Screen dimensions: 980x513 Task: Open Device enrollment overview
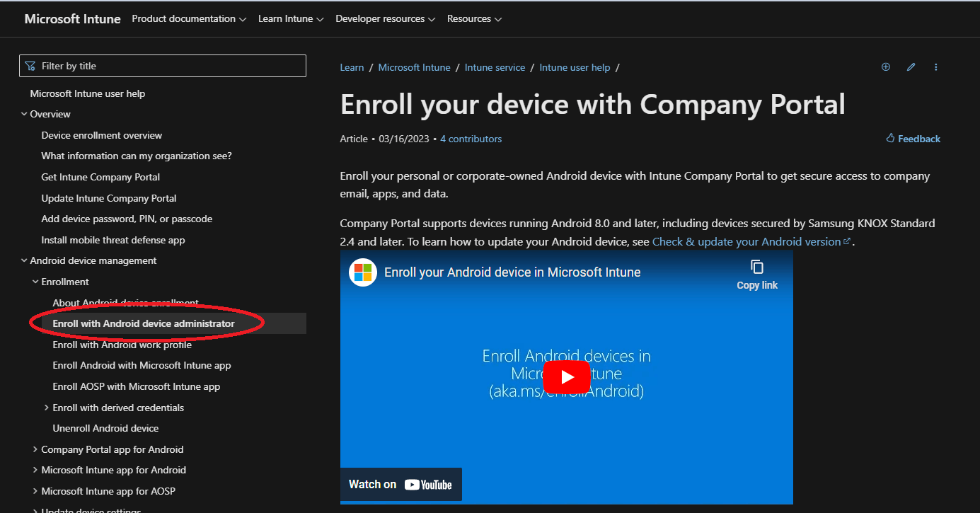point(102,135)
